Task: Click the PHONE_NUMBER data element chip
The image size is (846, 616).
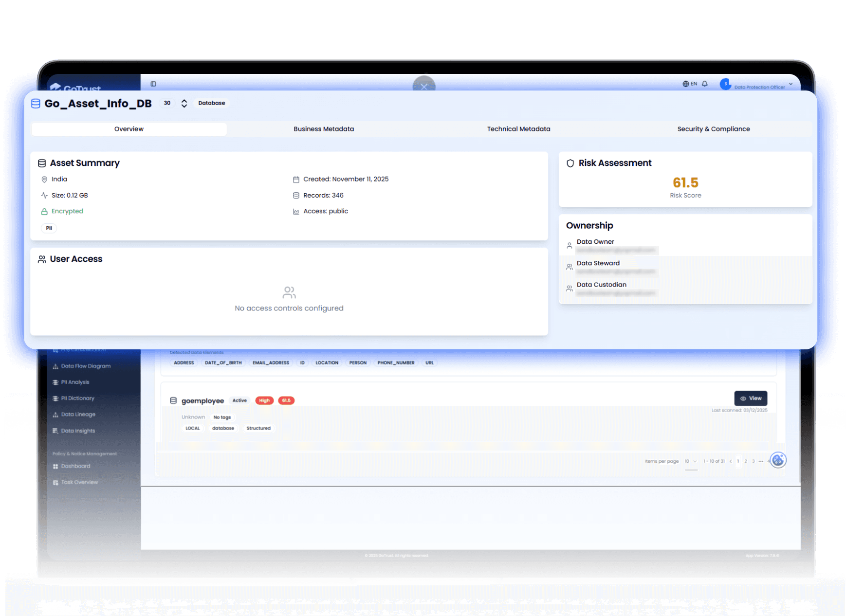Action: click(x=396, y=363)
